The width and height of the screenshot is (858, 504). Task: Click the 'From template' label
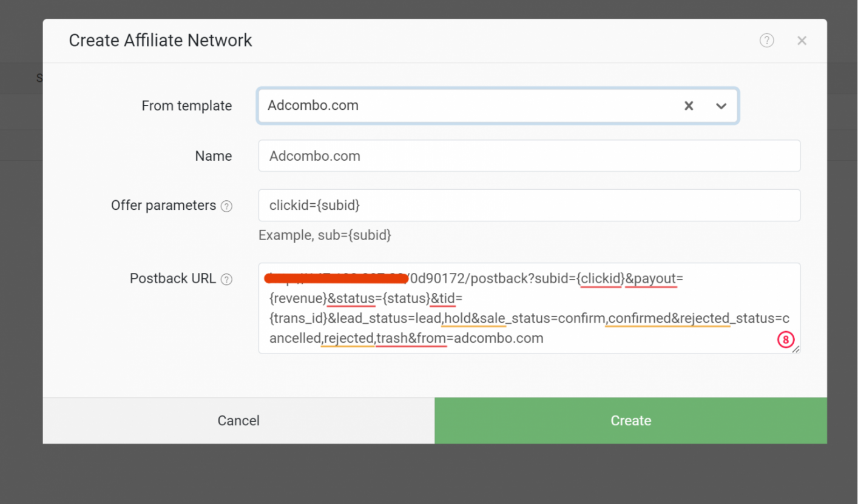pos(187,106)
